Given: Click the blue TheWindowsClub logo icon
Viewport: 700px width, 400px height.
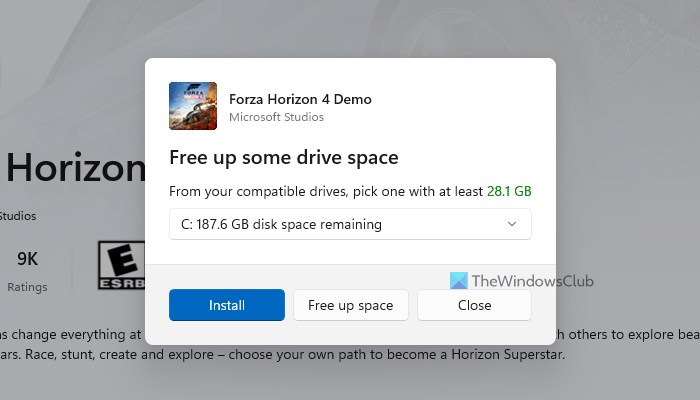Looking at the screenshot, I should [459, 282].
